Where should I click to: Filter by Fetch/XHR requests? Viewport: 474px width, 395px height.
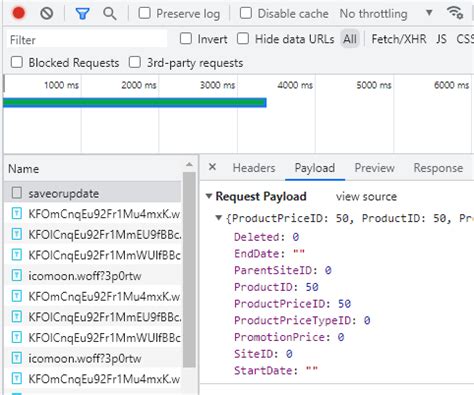pos(399,39)
